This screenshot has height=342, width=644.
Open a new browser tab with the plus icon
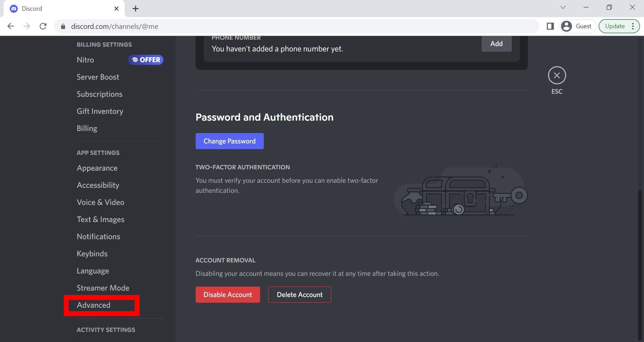tap(136, 8)
